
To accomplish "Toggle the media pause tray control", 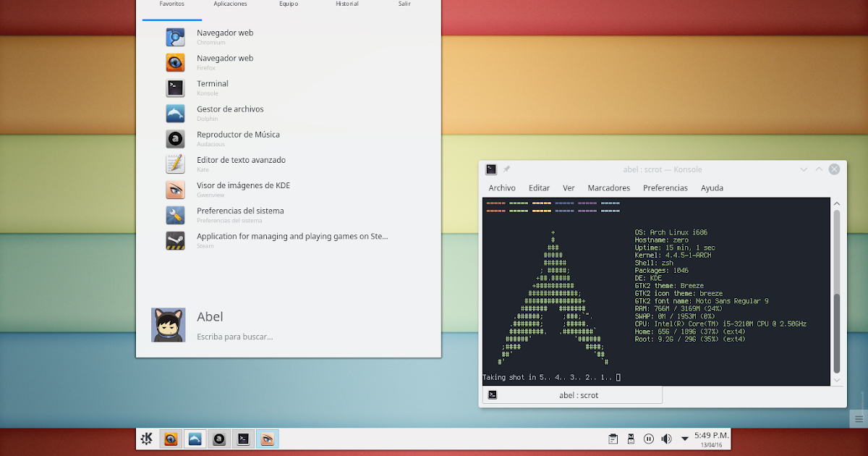I will [650, 438].
